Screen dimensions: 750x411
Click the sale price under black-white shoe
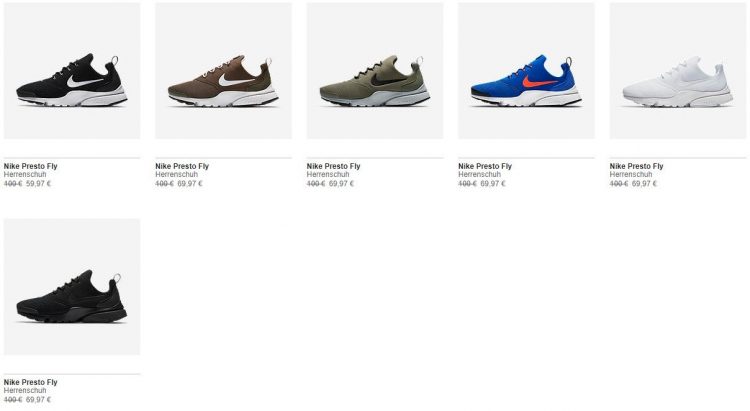pyautogui.click(x=39, y=184)
